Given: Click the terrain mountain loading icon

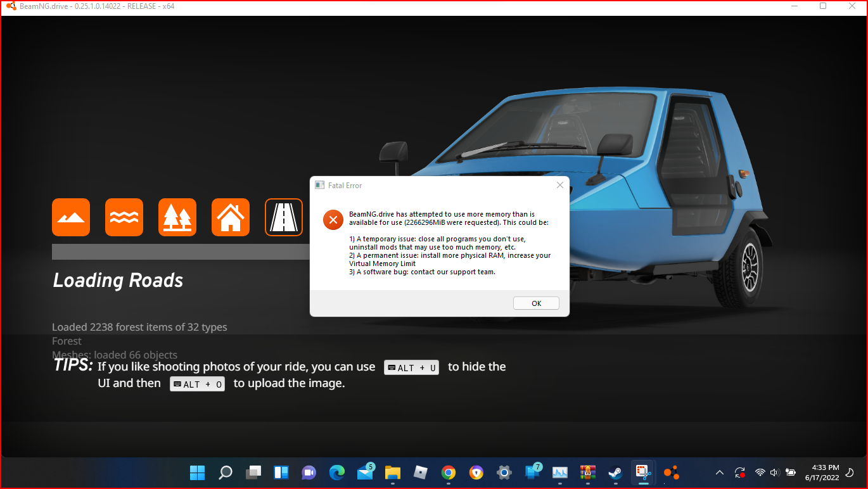Looking at the screenshot, I should 71,217.
